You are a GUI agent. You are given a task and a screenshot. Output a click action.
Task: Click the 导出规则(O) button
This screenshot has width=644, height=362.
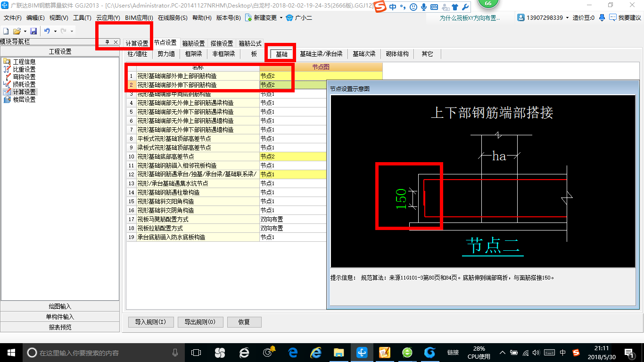coord(200,322)
